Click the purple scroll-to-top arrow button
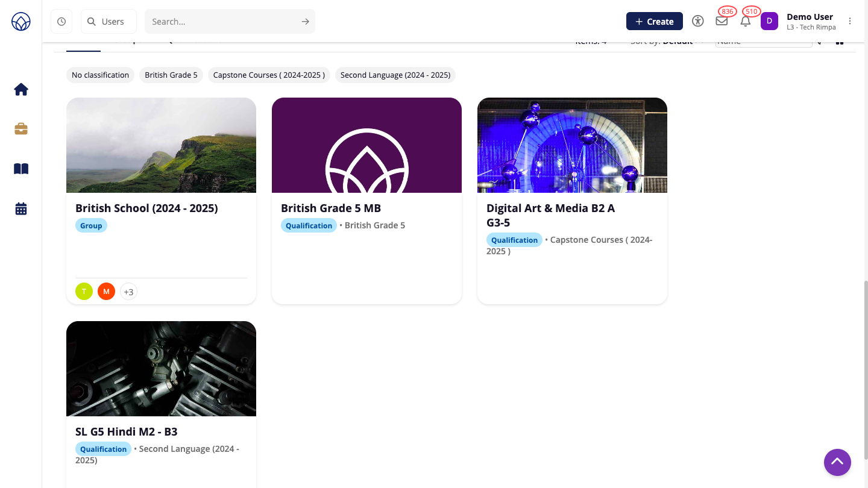Image resolution: width=868 pixels, height=488 pixels. point(837,462)
